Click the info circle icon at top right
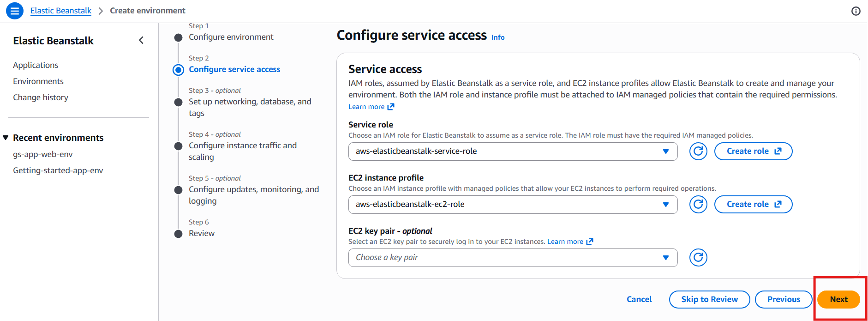 856,11
